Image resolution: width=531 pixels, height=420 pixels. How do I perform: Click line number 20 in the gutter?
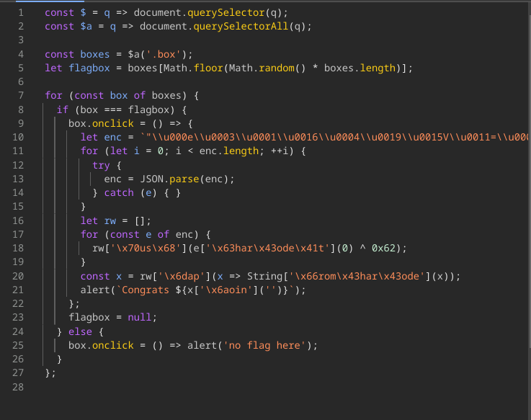17,276
